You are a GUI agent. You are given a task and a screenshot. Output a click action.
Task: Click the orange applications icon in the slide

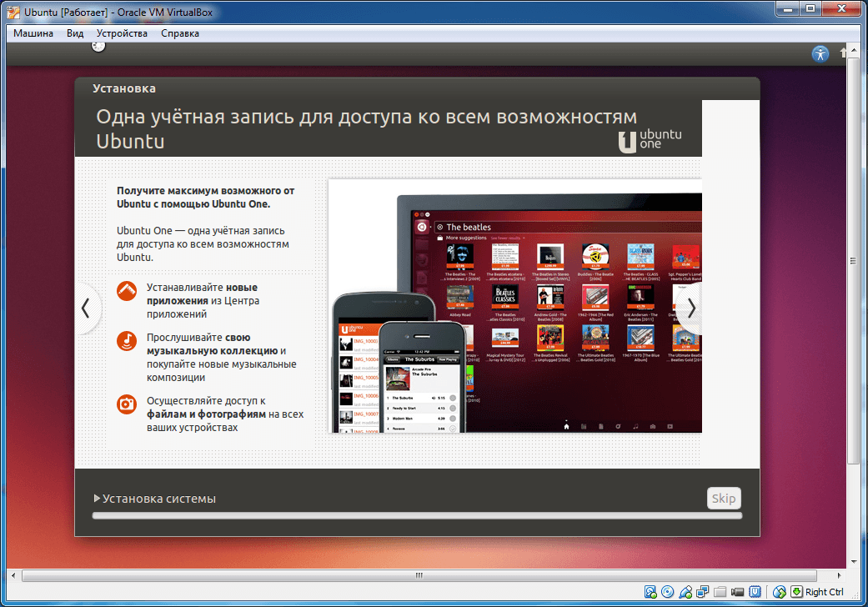127,291
